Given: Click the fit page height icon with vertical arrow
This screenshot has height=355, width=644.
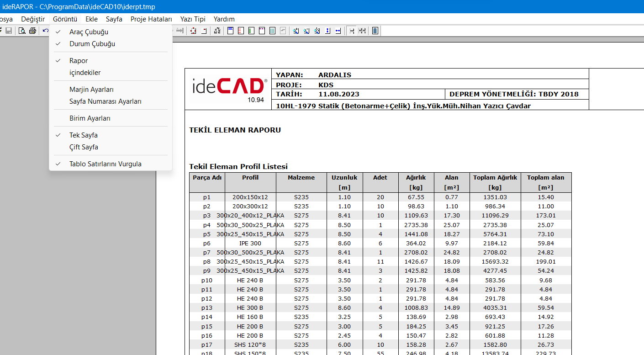Looking at the screenshot, I should [327, 31].
